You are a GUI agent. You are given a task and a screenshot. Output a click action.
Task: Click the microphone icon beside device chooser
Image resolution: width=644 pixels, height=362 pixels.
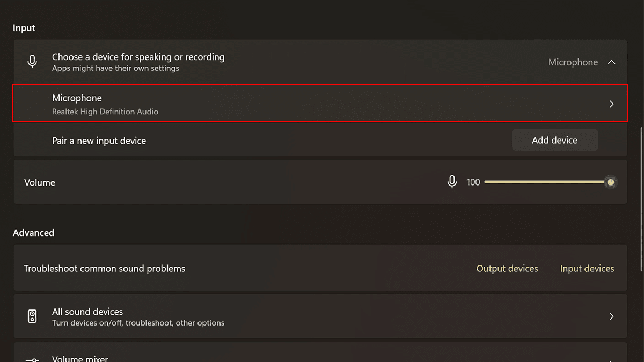click(32, 62)
